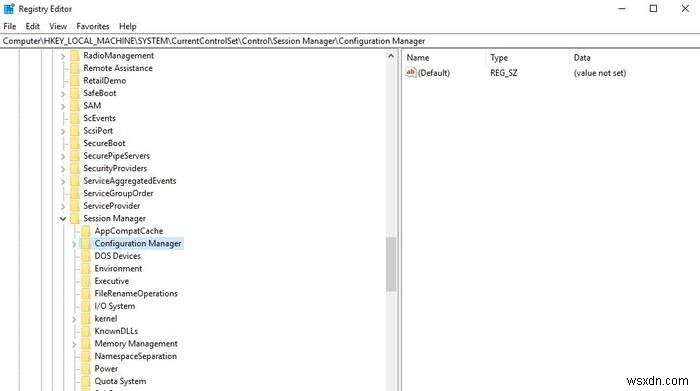Click the registry path address bar
The width and height of the screenshot is (700, 391).
pos(350,41)
